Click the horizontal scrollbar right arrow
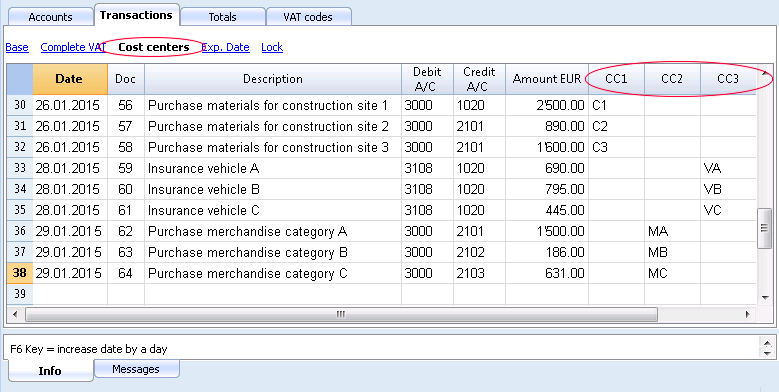 [x=747, y=314]
